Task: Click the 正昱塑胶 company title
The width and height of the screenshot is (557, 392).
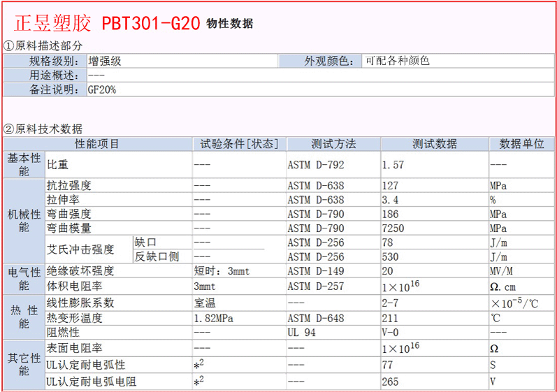Action: (x=52, y=23)
